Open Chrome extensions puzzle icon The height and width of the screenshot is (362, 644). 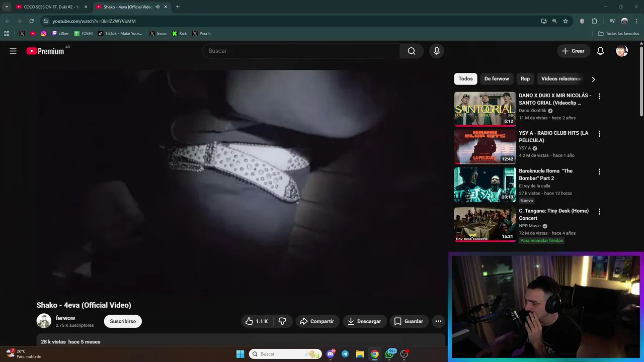(x=595, y=21)
